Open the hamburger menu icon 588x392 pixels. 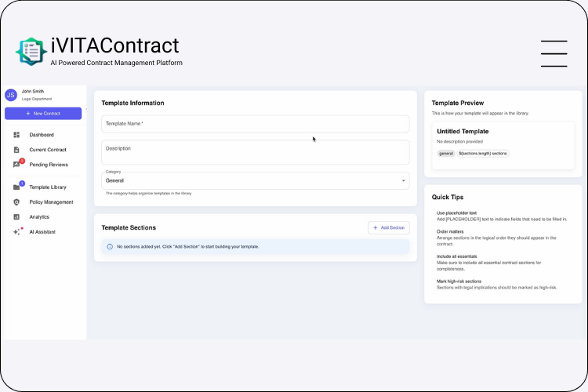pos(554,53)
